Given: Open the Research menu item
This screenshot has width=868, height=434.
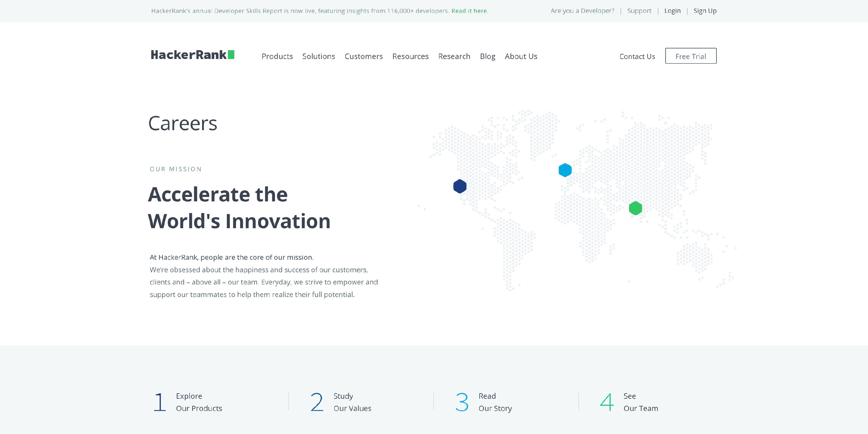Looking at the screenshot, I should 454,56.
